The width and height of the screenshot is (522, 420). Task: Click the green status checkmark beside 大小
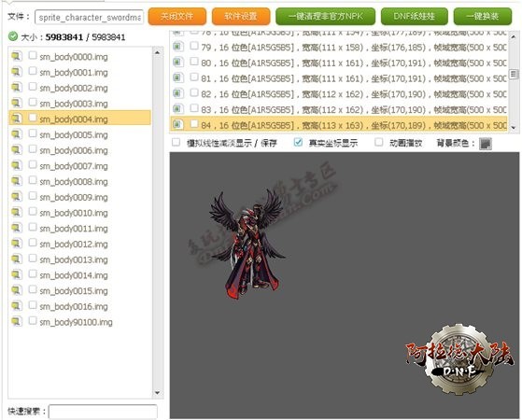pyautogui.click(x=13, y=36)
